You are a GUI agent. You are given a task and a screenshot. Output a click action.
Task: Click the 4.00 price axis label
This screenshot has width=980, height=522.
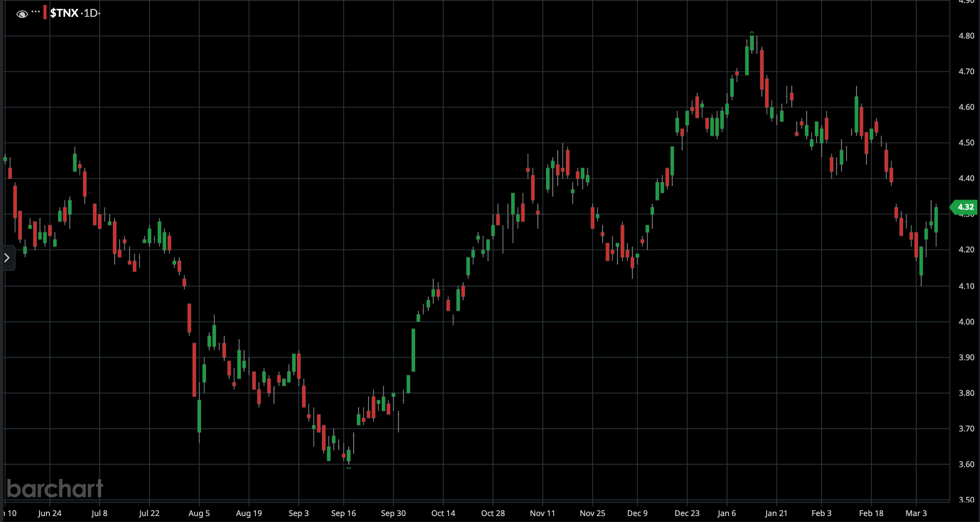click(966, 321)
